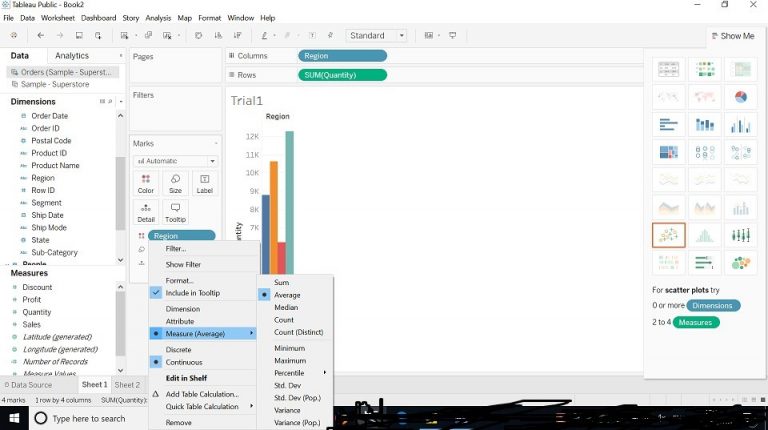Click the new worksheet icon in toolbar

(124, 35)
